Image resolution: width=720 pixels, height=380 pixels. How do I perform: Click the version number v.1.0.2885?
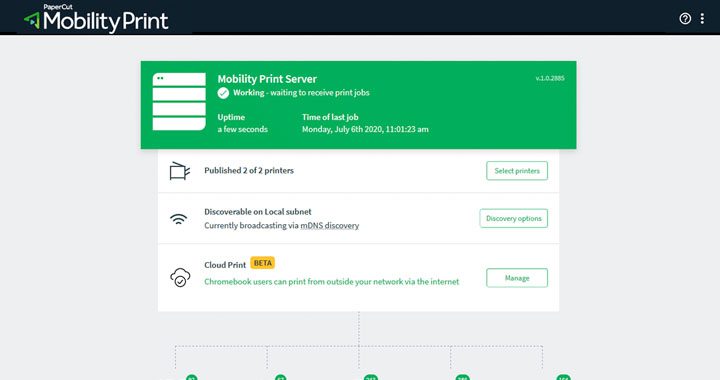point(550,78)
